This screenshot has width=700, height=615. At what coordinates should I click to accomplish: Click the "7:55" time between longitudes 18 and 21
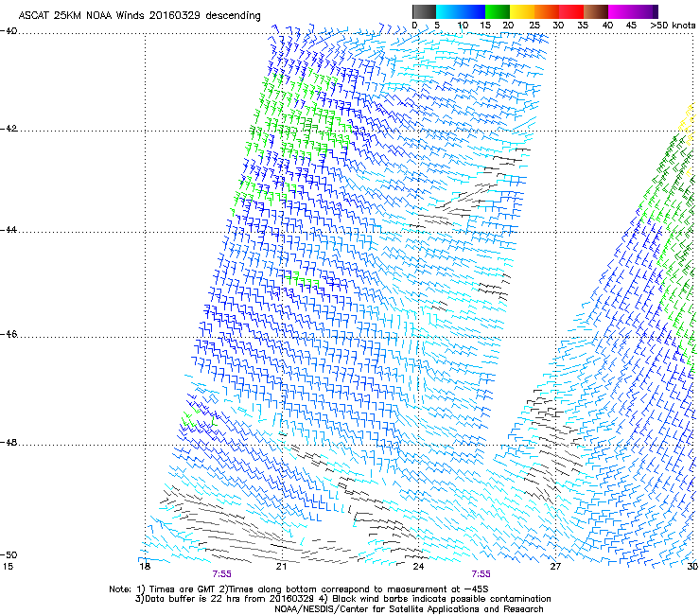click(222, 574)
